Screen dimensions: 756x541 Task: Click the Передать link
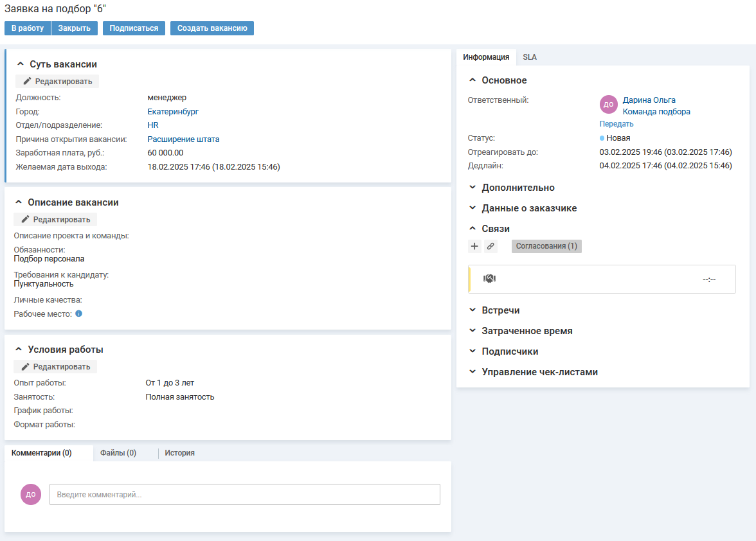pos(616,124)
